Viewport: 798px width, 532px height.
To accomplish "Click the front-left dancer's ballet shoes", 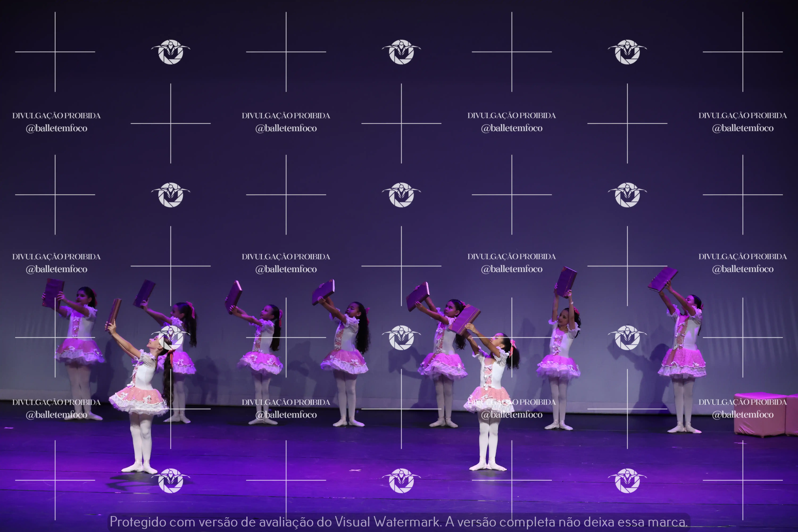I will (x=139, y=468).
